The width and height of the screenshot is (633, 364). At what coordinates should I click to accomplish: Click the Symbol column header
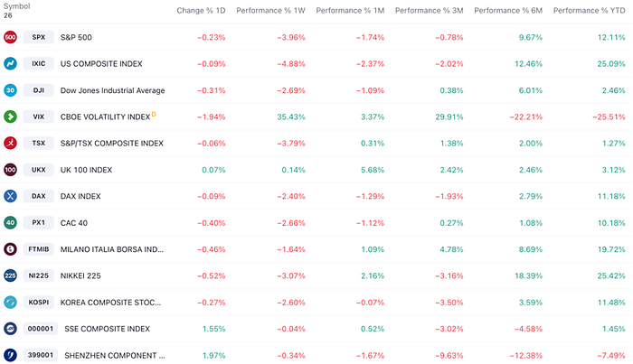pyautogui.click(x=16, y=6)
